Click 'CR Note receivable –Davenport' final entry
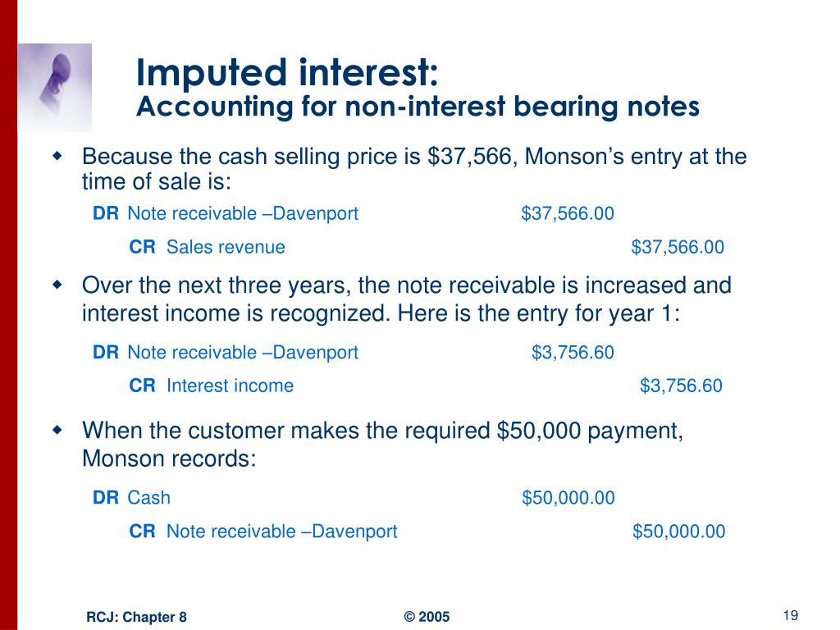Viewport: 840px width, 630px height. pos(263,532)
